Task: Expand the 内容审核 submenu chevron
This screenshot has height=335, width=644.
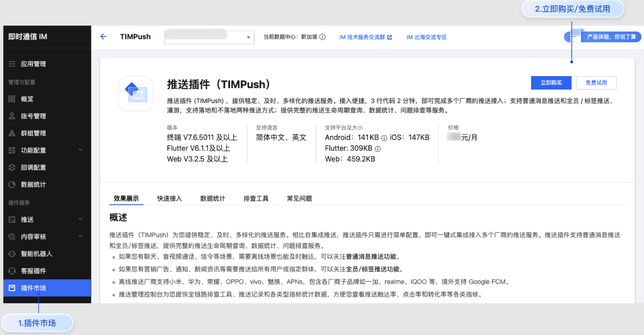Action: pos(80,236)
